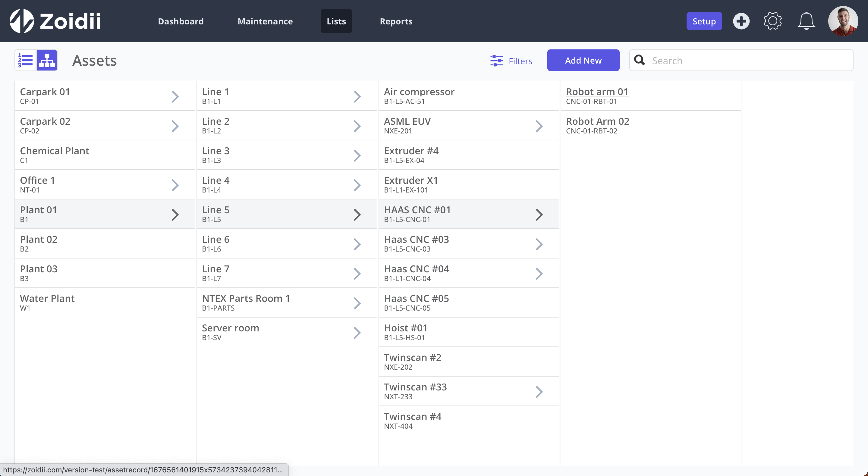Expand NTEX Parts Room 1 chevron
Viewport: 868px width, 476px height.
coord(357,303)
